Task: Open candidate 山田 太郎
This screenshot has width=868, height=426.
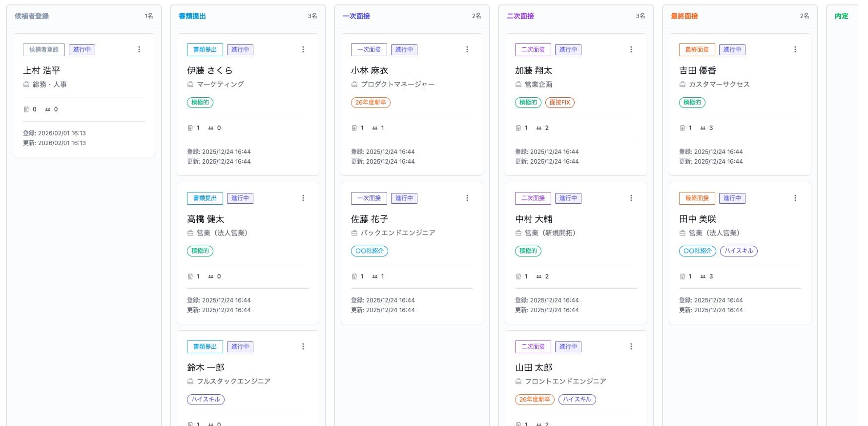Action: [534, 367]
